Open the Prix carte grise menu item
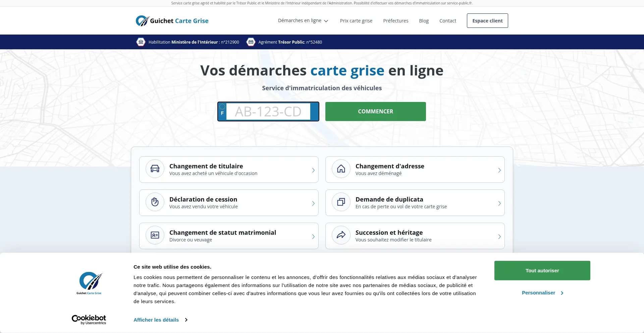 [x=356, y=21]
